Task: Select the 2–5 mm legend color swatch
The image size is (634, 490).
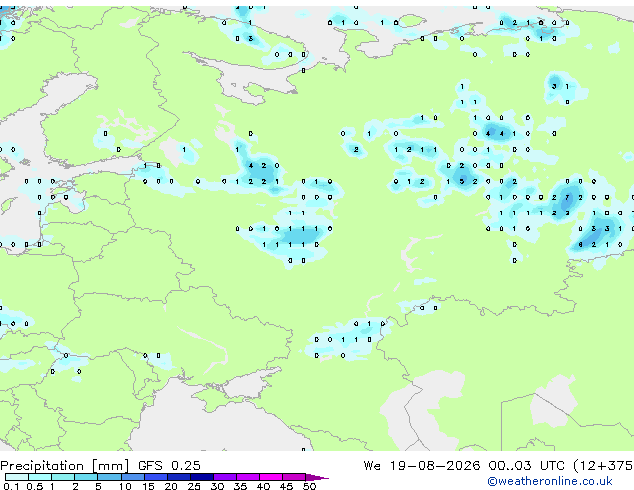Action: pos(86,477)
